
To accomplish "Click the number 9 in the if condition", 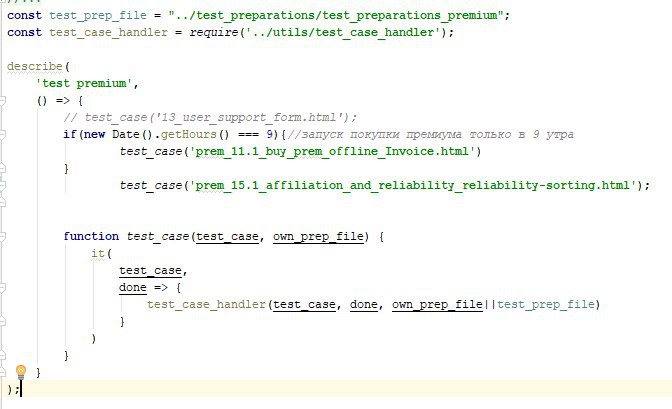I will coord(270,134).
